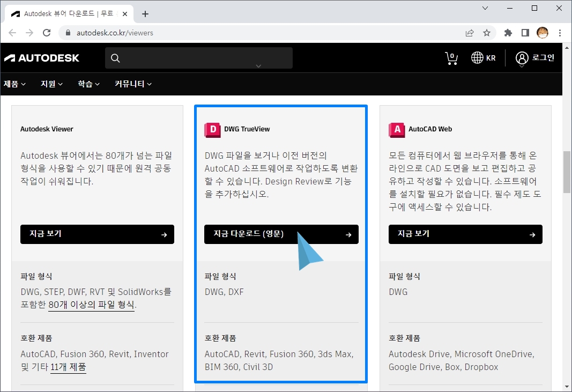572x392 pixels.
Task: Click the Autodesk Viewer card title
Action: pos(47,129)
